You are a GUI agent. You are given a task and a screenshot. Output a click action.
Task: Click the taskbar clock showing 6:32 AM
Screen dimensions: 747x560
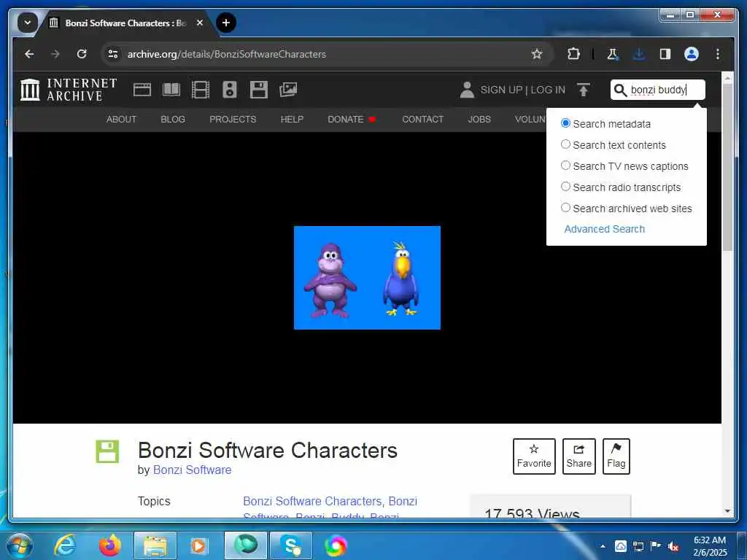[x=710, y=546]
